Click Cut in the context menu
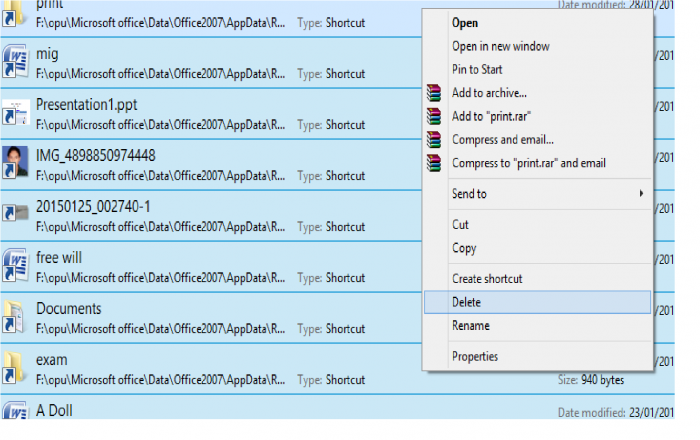Image resolution: width=700 pixels, height=440 pixels. [x=461, y=225]
